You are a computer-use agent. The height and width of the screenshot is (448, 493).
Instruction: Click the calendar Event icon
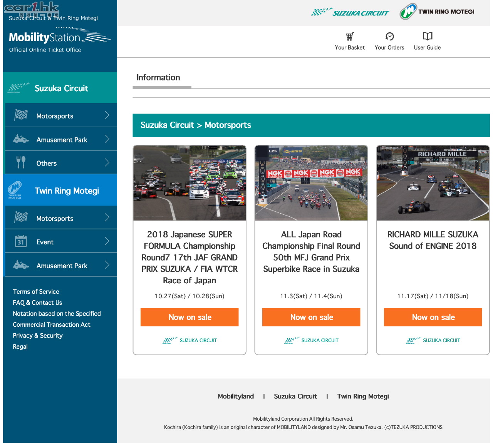click(x=21, y=241)
